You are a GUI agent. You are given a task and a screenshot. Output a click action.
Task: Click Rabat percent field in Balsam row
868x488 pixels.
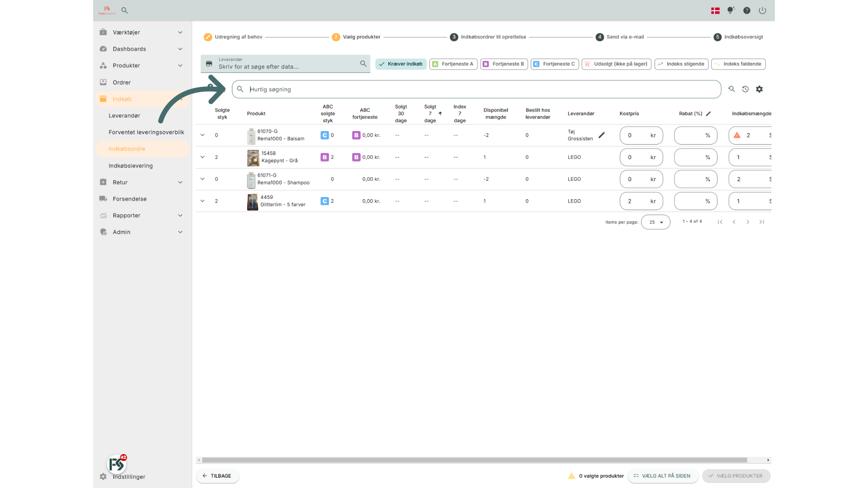tap(695, 135)
